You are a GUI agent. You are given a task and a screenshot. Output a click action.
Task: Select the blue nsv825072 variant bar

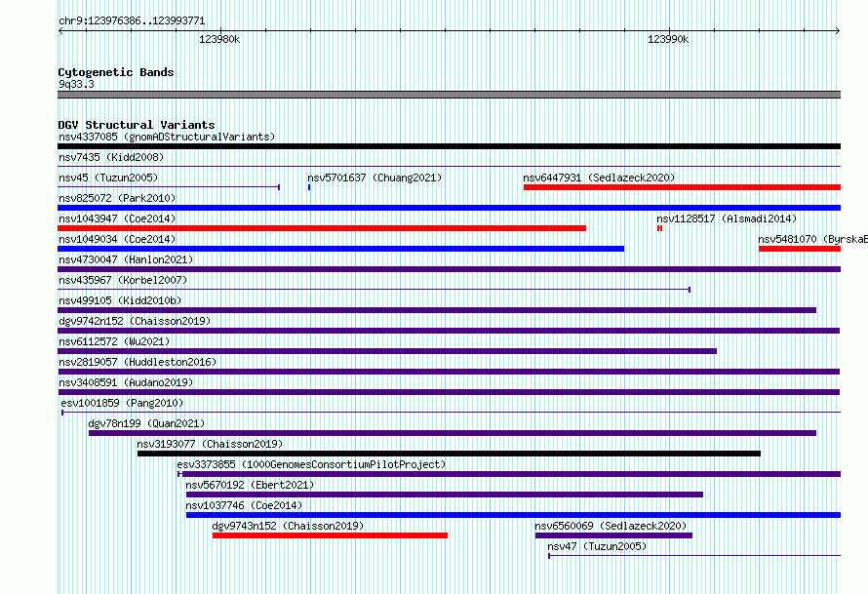449,208
